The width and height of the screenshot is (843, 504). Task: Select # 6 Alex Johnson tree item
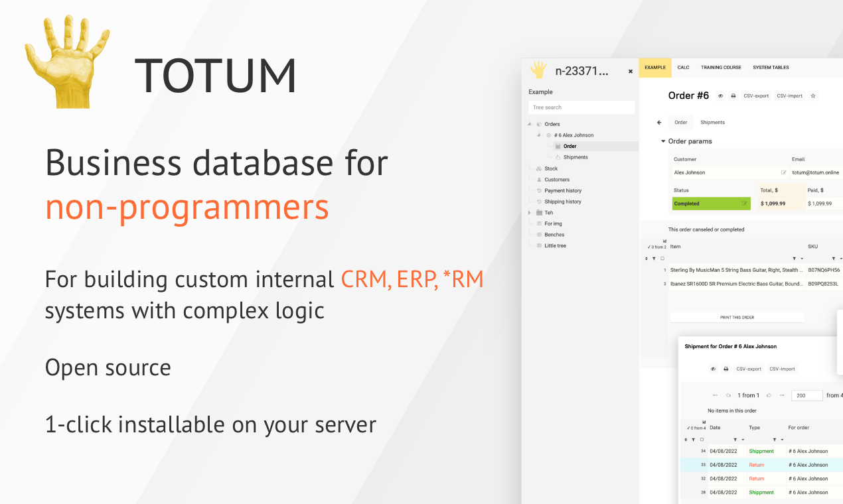click(x=574, y=135)
